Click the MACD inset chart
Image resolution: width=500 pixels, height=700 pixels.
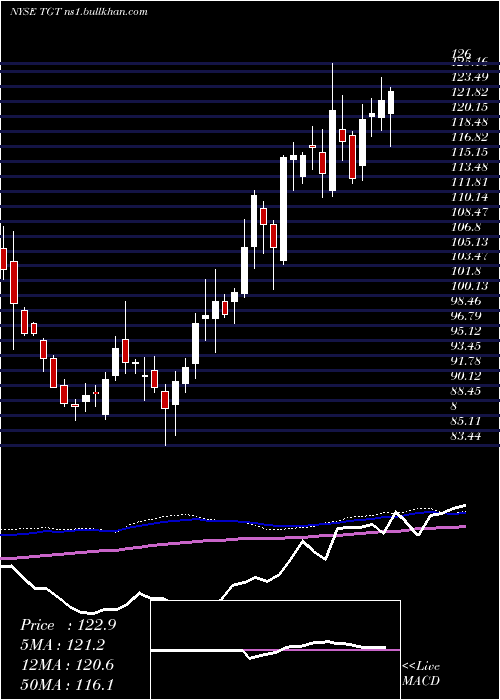click(275, 650)
